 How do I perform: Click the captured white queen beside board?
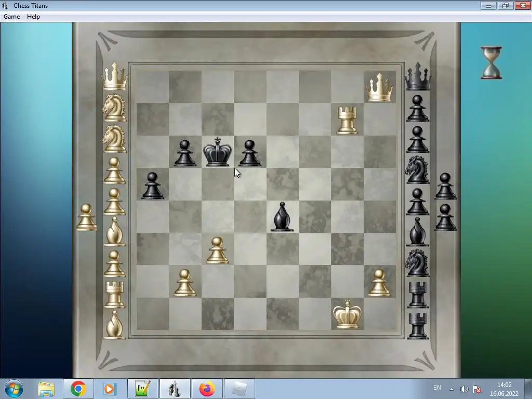point(115,76)
